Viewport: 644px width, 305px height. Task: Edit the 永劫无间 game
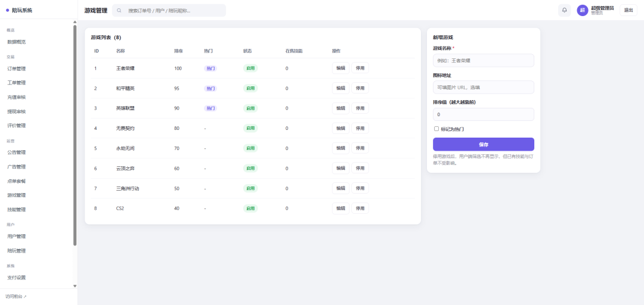coord(340,148)
